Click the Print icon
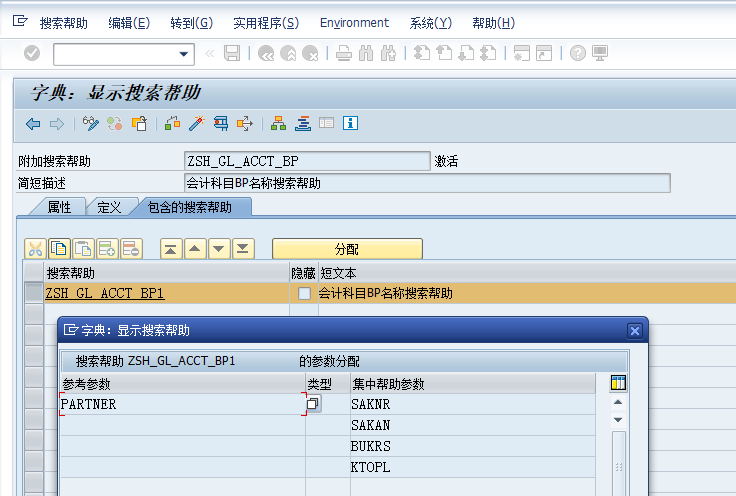The width and height of the screenshot is (736, 496). click(x=344, y=53)
